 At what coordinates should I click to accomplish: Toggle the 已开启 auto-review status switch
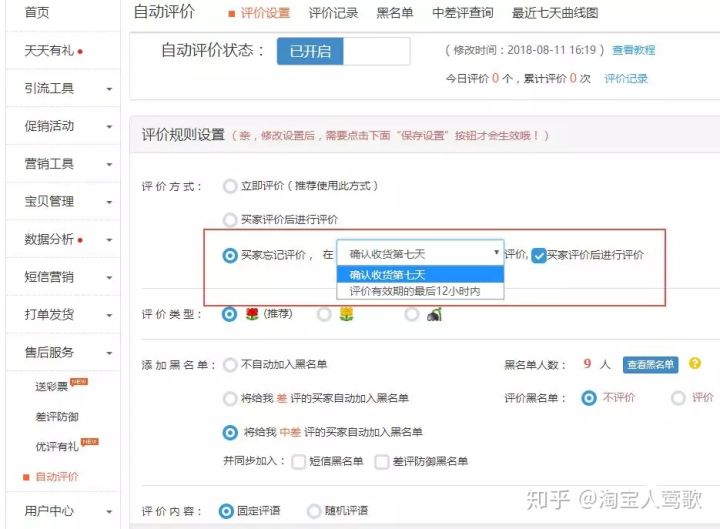coord(343,51)
